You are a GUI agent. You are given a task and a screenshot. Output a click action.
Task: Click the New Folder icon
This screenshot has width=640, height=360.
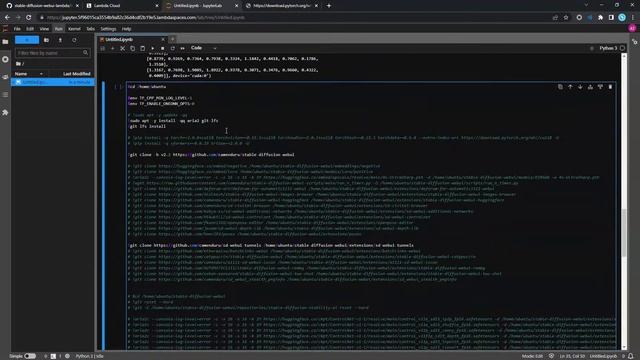coord(46,40)
